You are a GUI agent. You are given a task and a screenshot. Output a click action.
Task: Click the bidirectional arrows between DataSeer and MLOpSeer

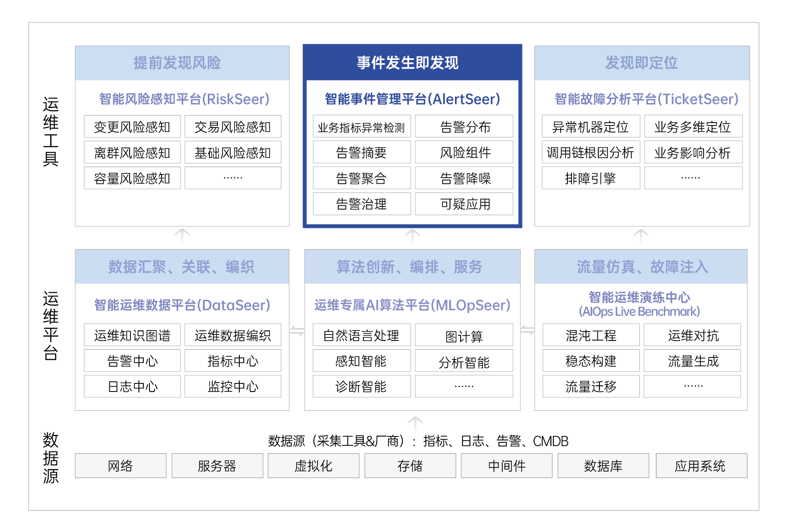[297, 331]
